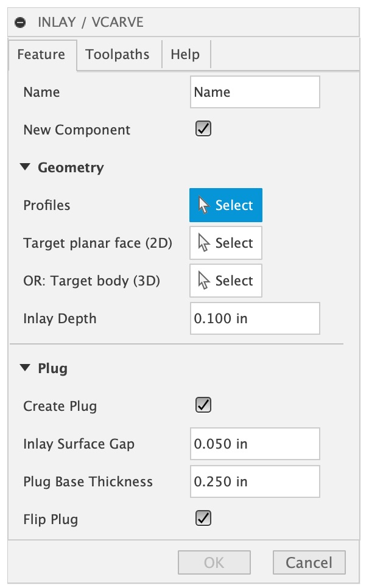Click the Profiles Select button
The image size is (369, 588).
click(226, 205)
